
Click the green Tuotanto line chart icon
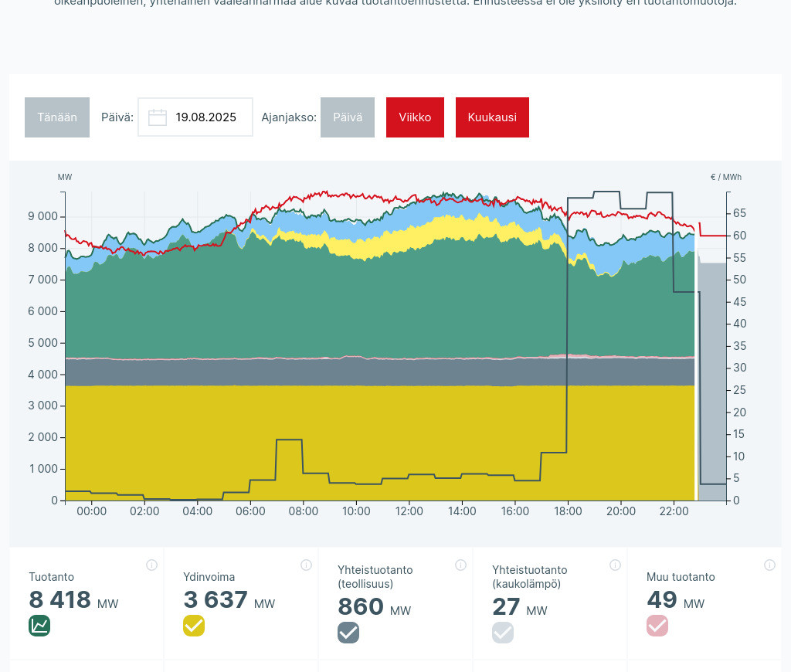(39, 626)
